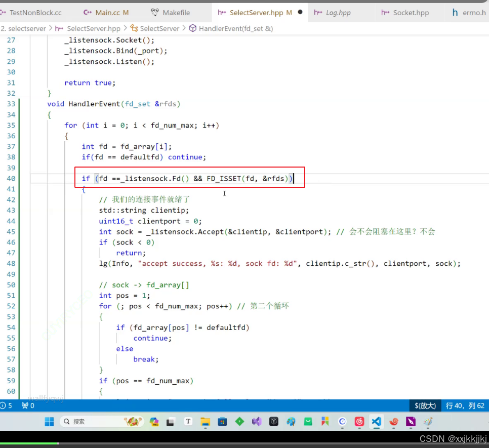Click FD_ISSET on line 40
This screenshot has width=489, height=448.
[x=224, y=179]
